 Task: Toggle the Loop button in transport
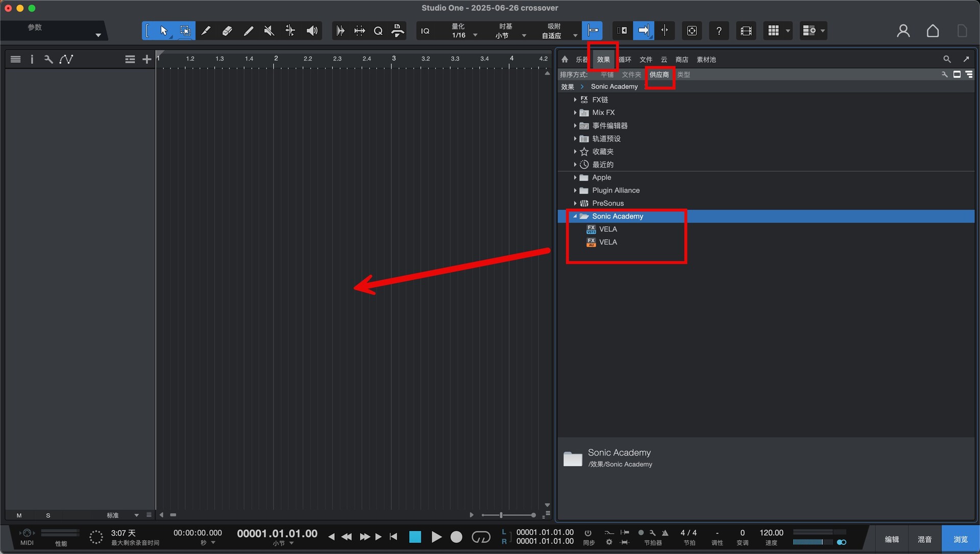click(x=481, y=537)
